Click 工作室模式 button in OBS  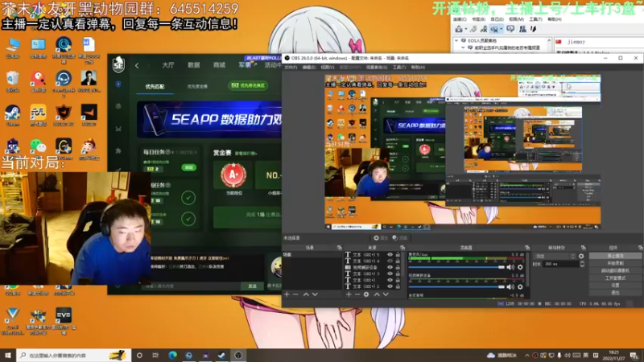pos(615,278)
